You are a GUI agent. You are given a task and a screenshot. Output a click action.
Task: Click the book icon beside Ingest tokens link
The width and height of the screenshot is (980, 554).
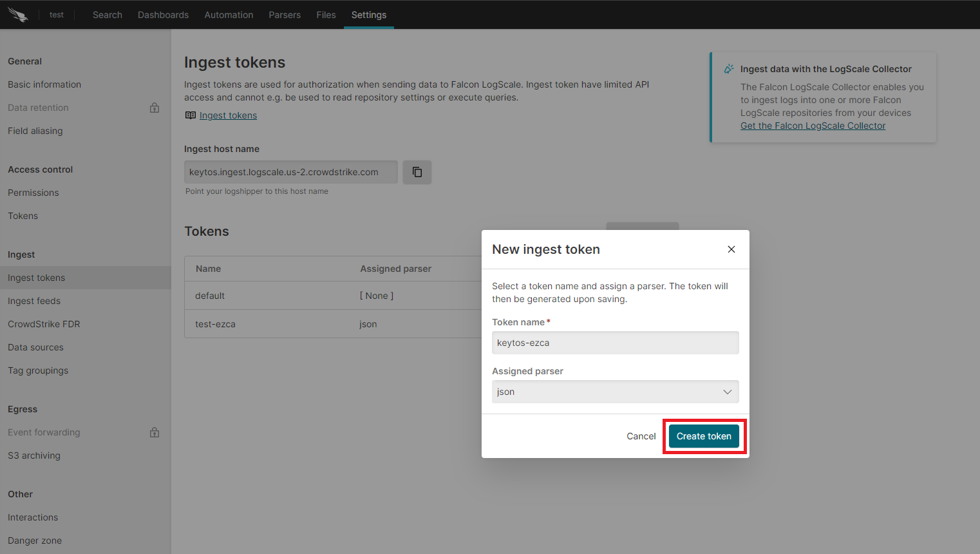pos(191,115)
